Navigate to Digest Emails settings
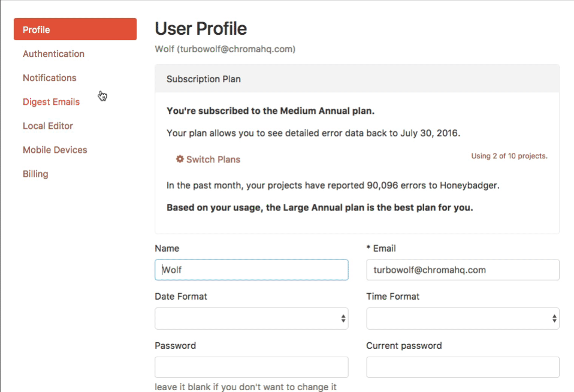This screenshot has width=574, height=392. point(51,102)
